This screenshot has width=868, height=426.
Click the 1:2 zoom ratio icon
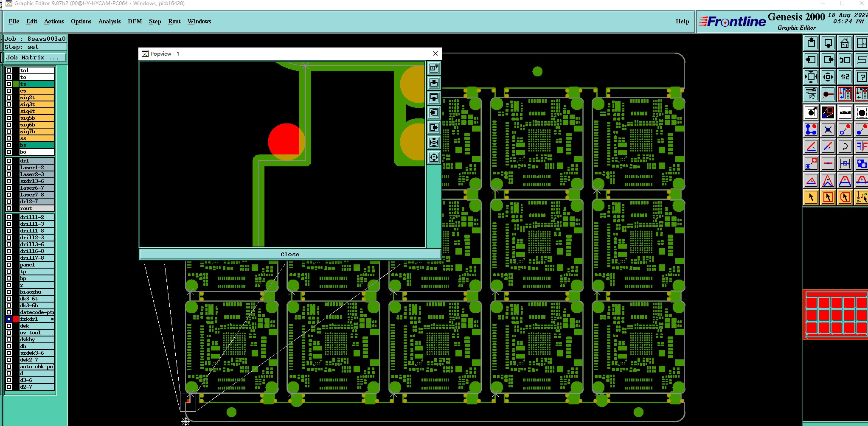pos(845,77)
